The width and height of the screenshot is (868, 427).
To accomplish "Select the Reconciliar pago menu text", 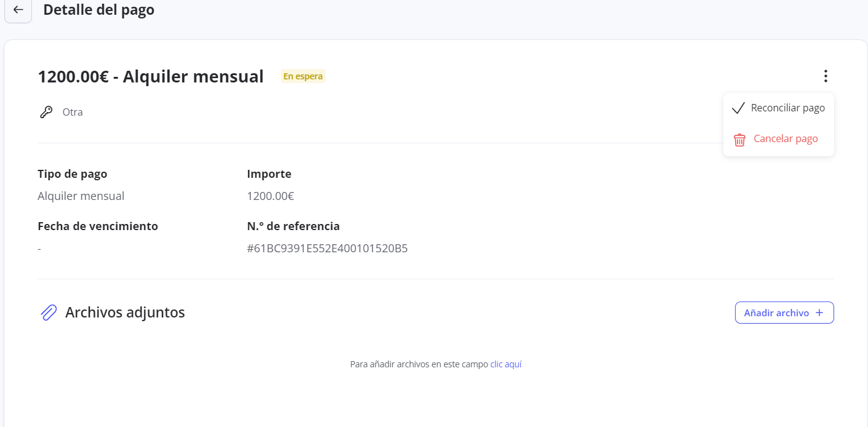I will [787, 108].
